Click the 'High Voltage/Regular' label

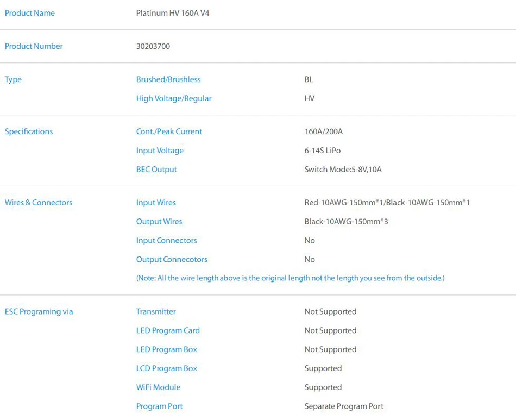click(174, 98)
